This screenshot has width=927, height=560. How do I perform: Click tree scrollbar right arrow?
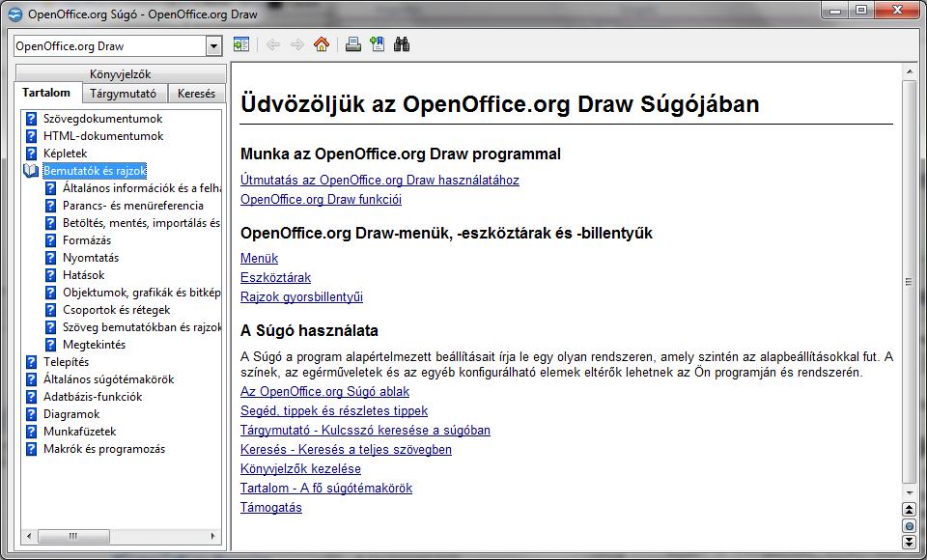point(212,537)
